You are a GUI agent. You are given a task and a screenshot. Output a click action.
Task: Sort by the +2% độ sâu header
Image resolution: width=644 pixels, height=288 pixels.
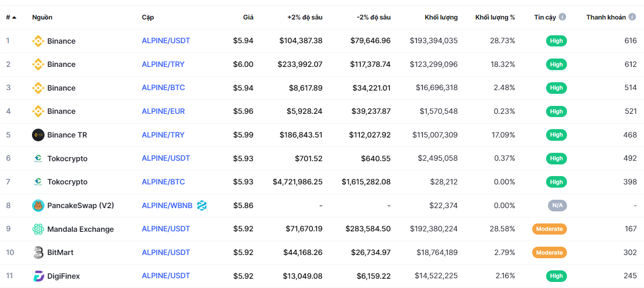pos(305,17)
